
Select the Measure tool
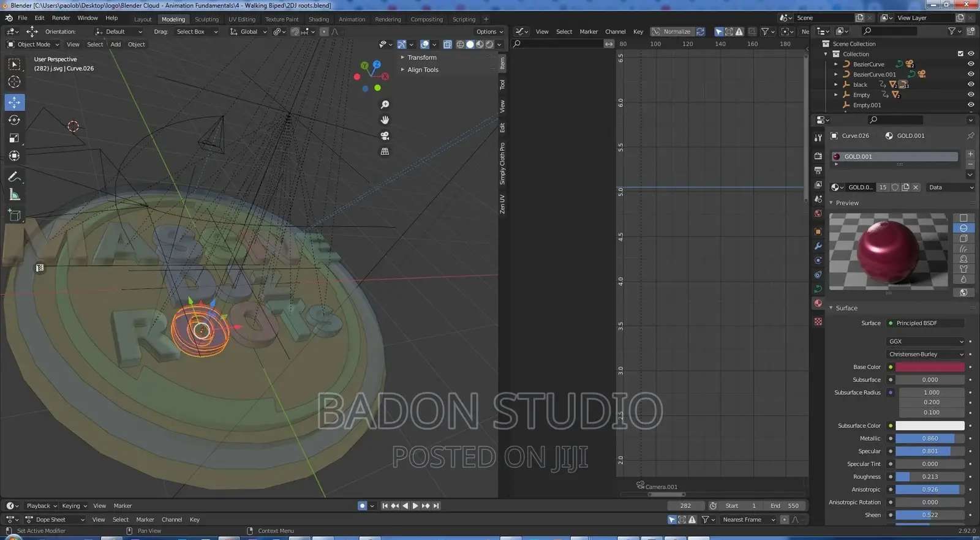click(x=14, y=195)
